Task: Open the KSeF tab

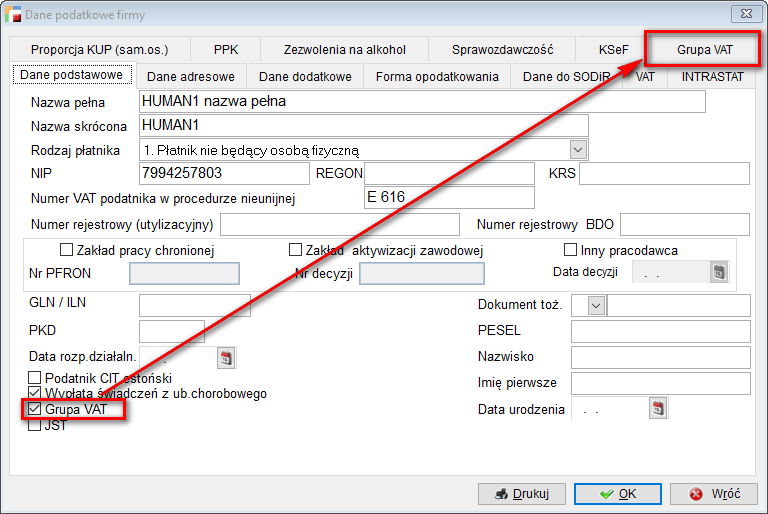Action: (613, 49)
